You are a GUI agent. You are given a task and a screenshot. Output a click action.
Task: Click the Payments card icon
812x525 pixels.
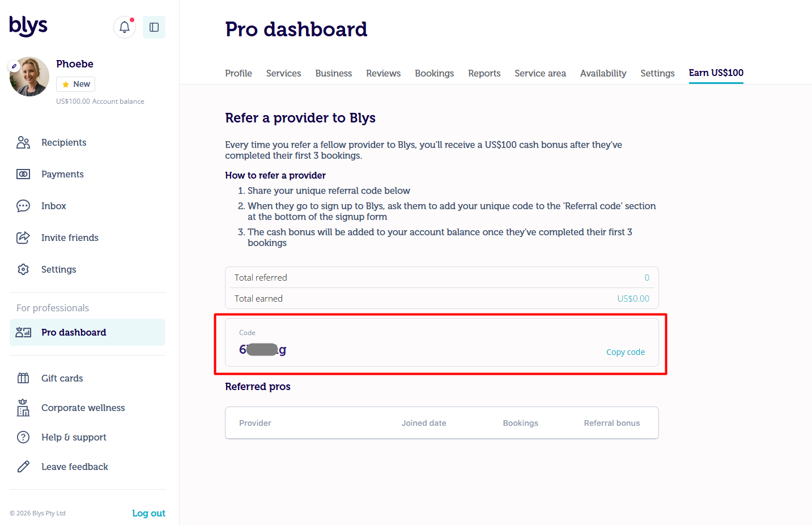click(23, 174)
